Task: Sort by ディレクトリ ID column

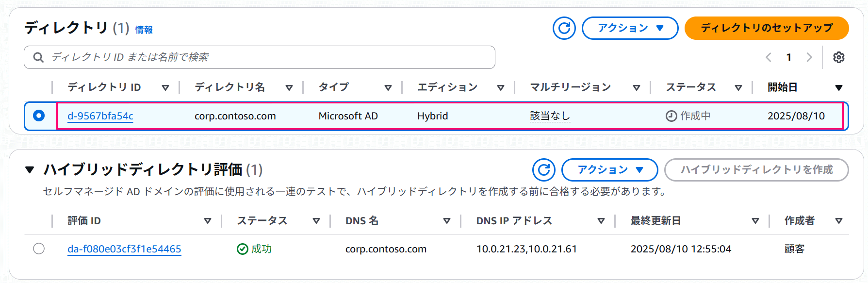Action: pos(165,88)
